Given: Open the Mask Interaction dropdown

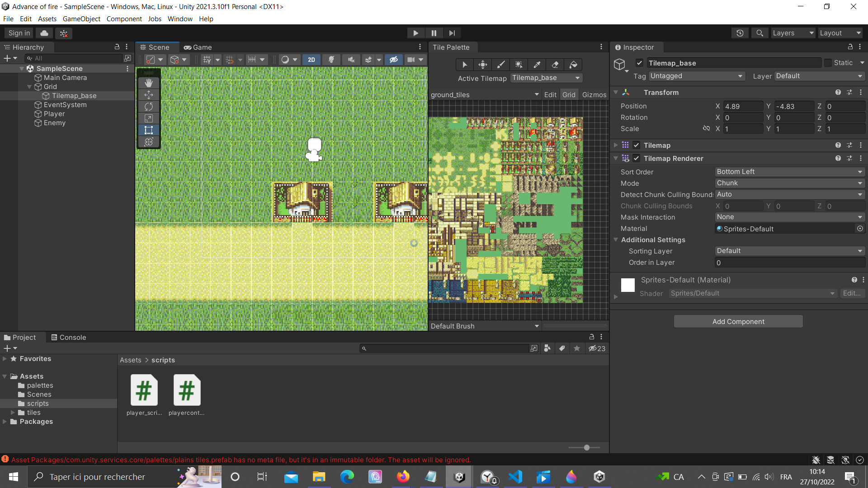Looking at the screenshot, I should [789, 217].
